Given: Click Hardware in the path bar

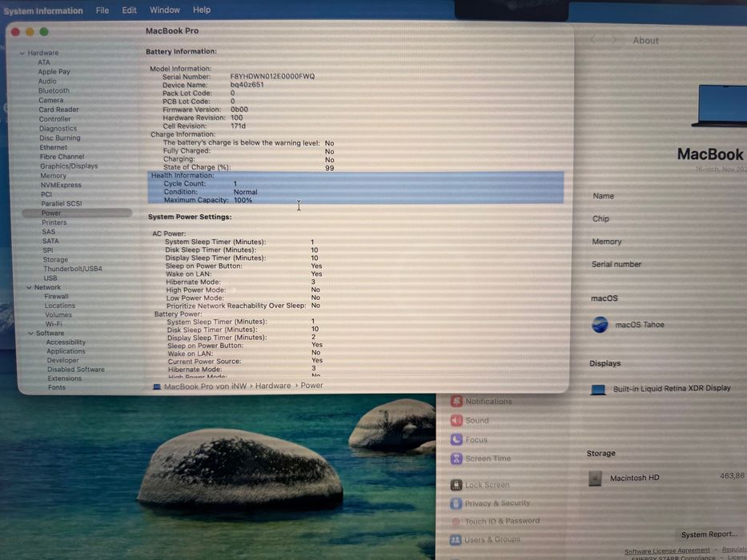Looking at the screenshot, I should click(x=273, y=386).
